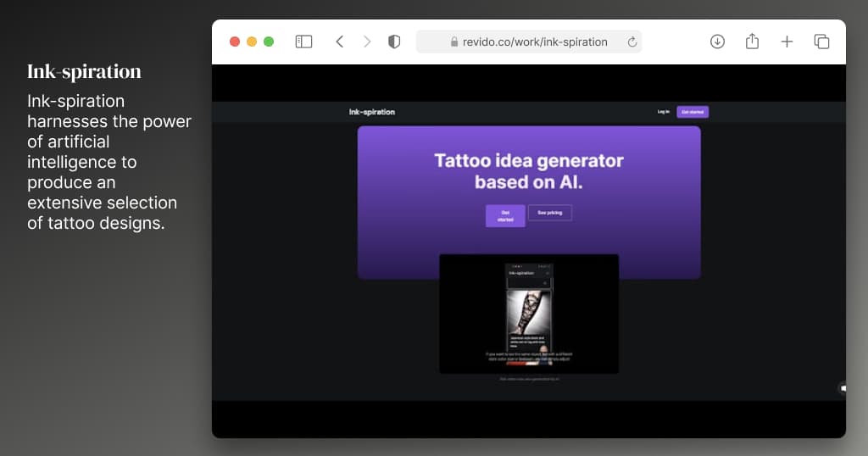Viewport: 868px width, 456px height.
Task: Click the Log in link
Action: (x=663, y=112)
